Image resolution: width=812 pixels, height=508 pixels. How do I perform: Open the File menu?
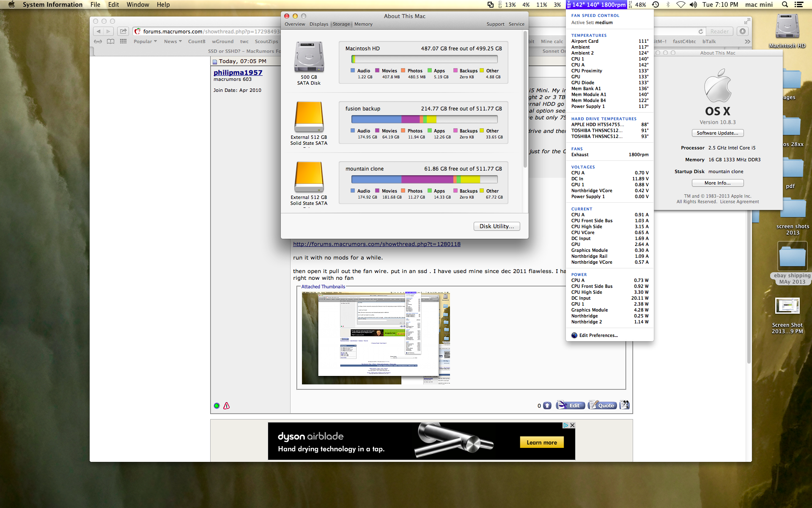point(95,5)
